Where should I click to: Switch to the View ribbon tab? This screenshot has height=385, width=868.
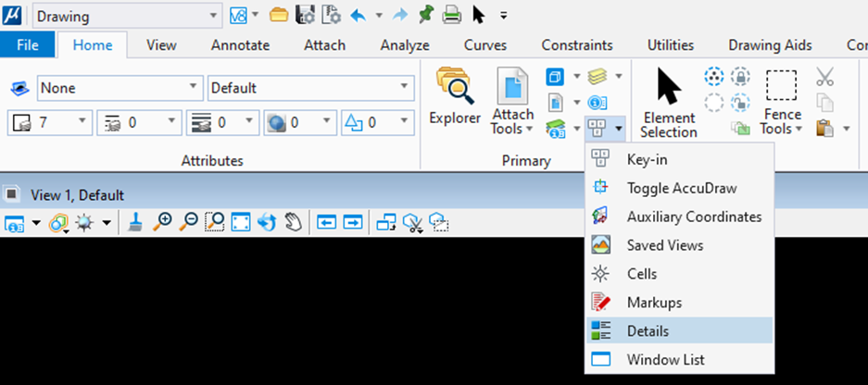[161, 44]
